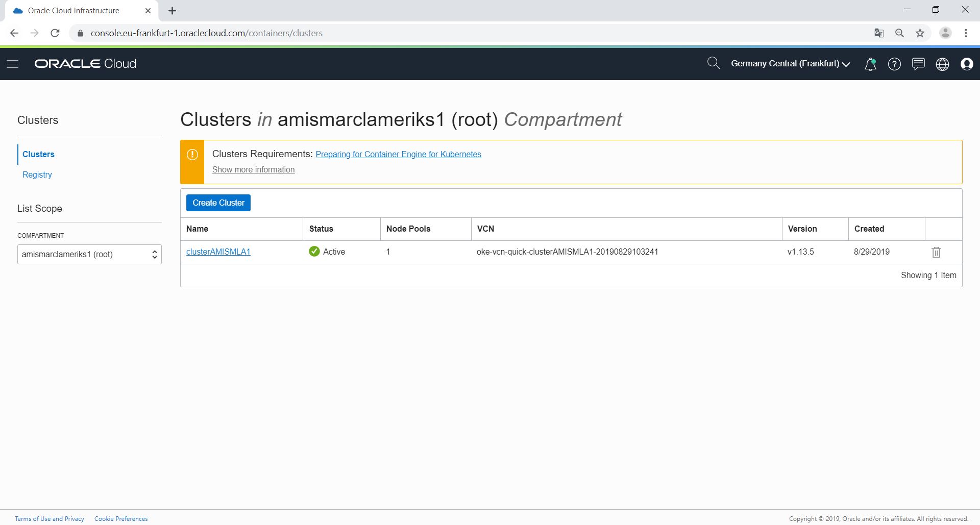The image size is (980, 525).
Task: Delete clusterAMISMLA1 using trash icon
Action: [x=936, y=252]
